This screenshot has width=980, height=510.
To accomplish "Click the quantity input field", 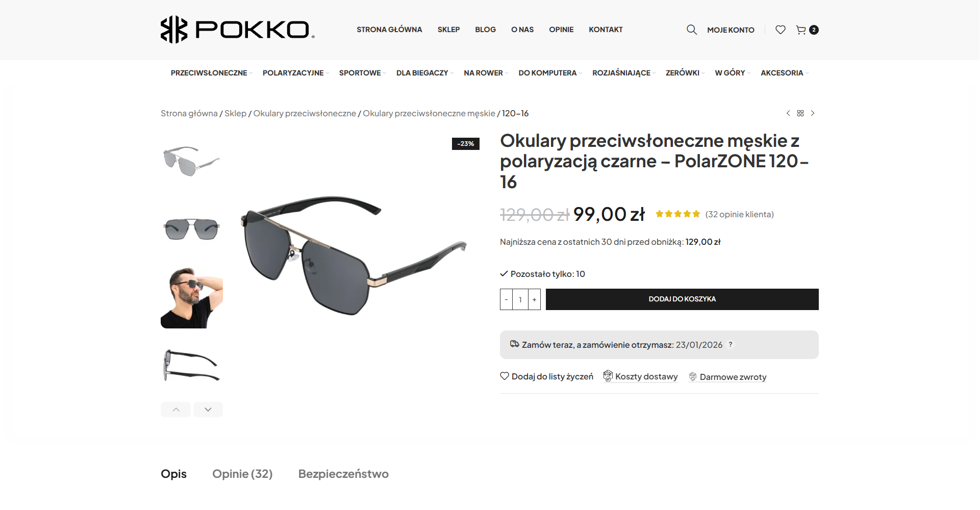I will [x=520, y=300].
